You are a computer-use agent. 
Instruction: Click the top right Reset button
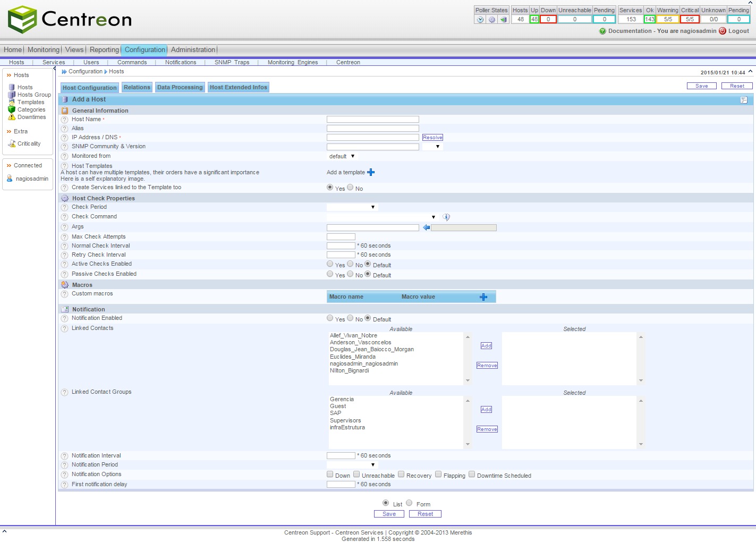737,86
